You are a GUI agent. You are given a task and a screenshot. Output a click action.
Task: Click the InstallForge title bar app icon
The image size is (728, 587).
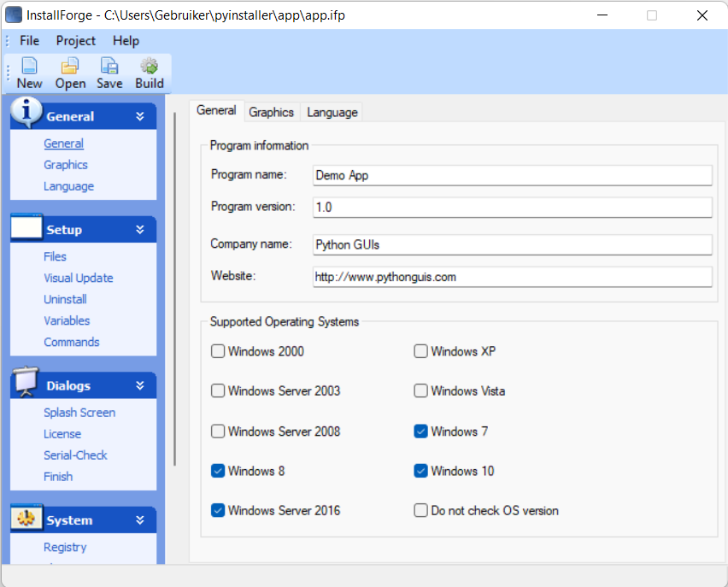[x=14, y=15]
